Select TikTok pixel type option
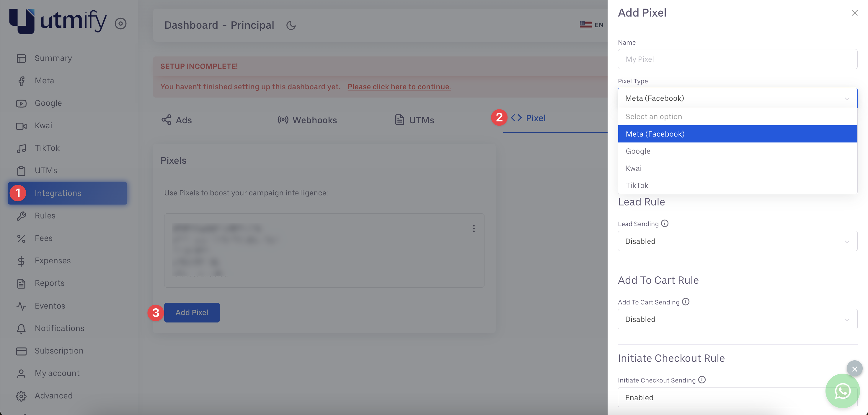Screen dimensions: 868x415 [738, 185]
